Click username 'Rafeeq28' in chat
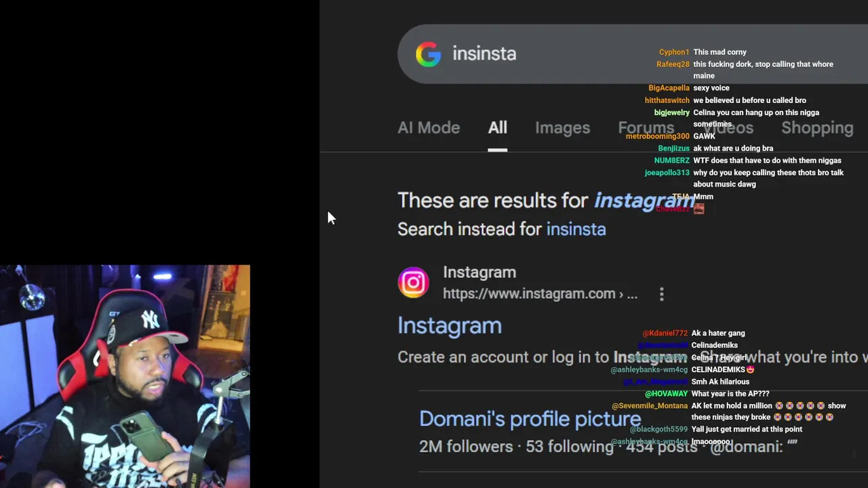Image resolution: width=868 pixels, height=488 pixels. coord(673,64)
